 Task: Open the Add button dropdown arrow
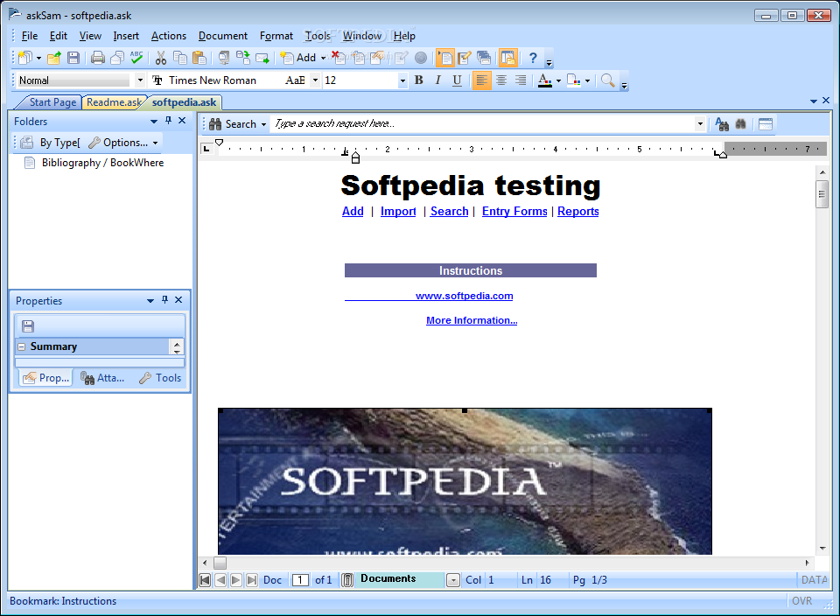click(x=323, y=58)
